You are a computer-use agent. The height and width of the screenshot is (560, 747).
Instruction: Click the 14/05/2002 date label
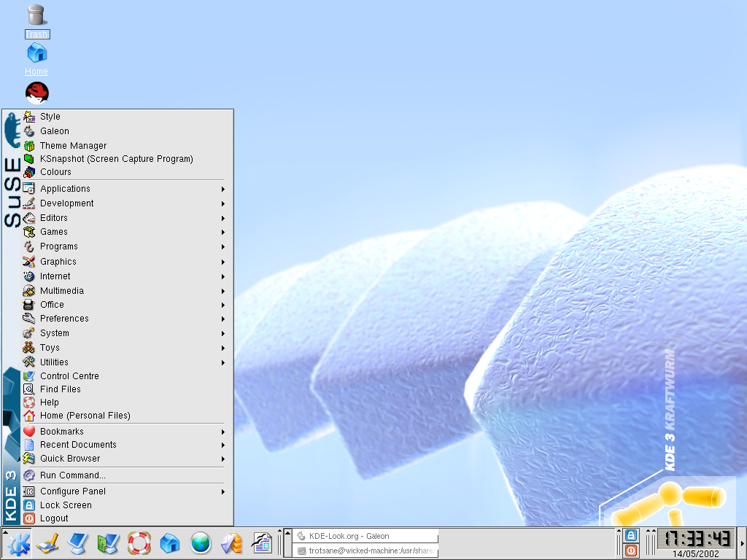tap(695, 554)
